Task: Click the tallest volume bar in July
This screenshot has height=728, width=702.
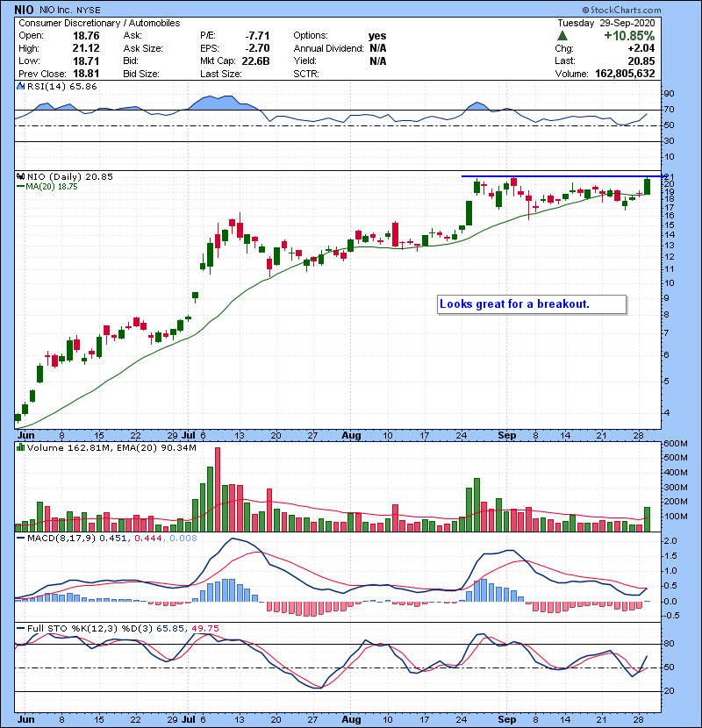Action: pyautogui.click(x=218, y=489)
